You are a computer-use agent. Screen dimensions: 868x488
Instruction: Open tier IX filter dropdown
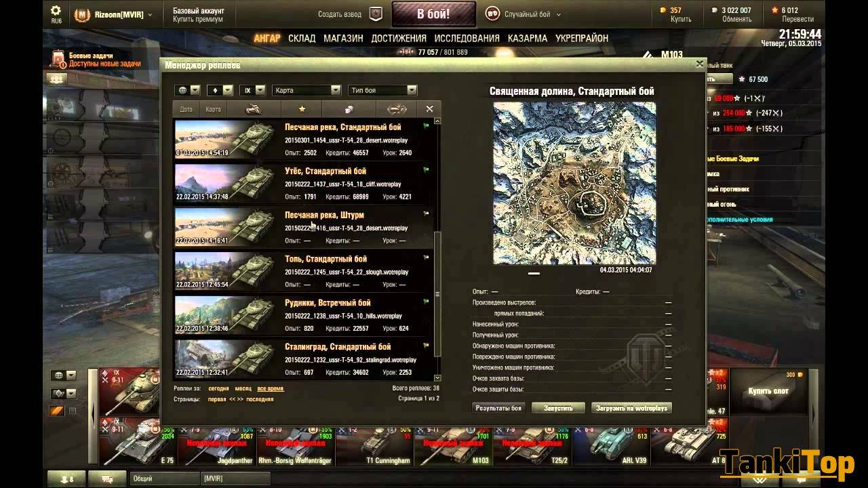pyautogui.click(x=253, y=90)
